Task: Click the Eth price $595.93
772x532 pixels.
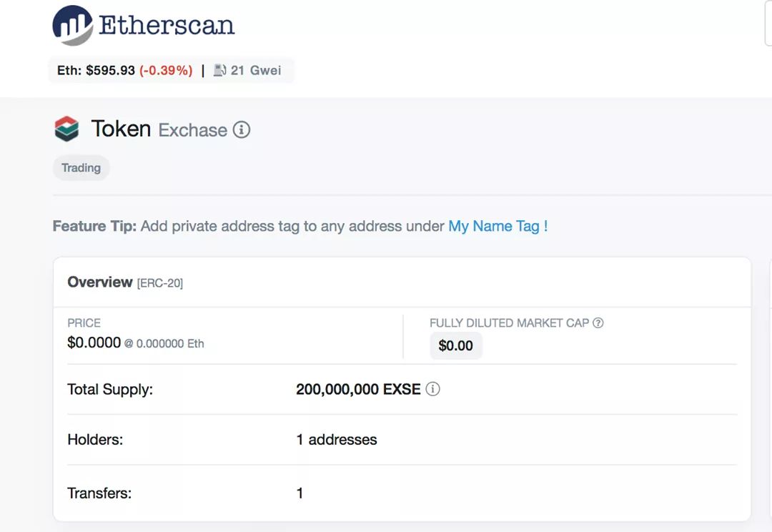Action: [110, 71]
